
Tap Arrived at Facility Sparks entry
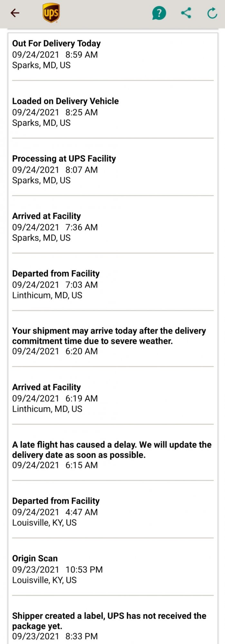pos(46,216)
